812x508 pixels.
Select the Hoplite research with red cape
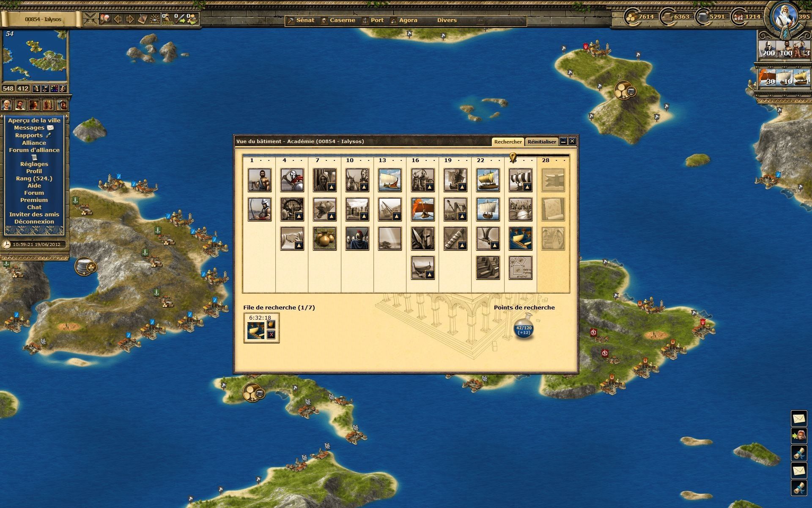click(x=292, y=180)
